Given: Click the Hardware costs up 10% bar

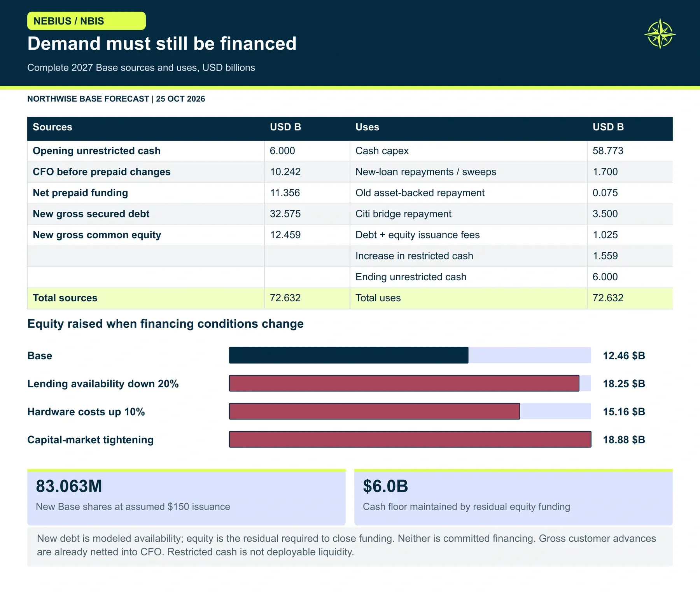Looking at the screenshot, I should pos(374,411).
